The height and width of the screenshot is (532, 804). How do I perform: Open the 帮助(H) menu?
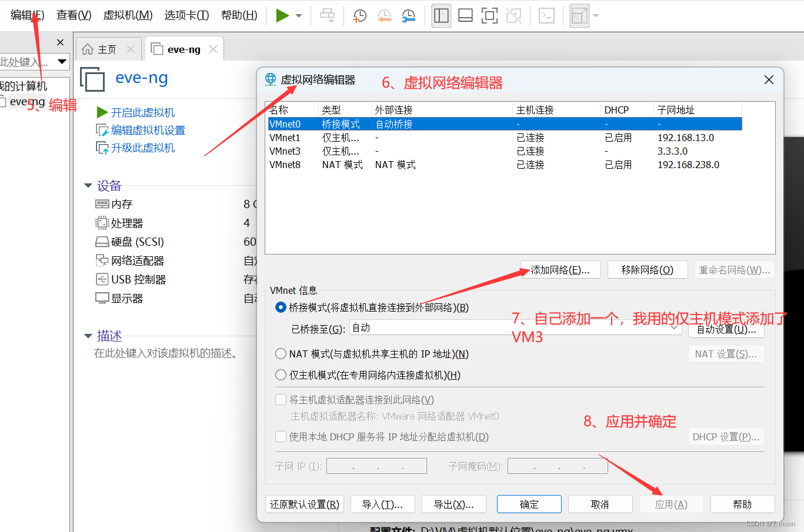239,15
